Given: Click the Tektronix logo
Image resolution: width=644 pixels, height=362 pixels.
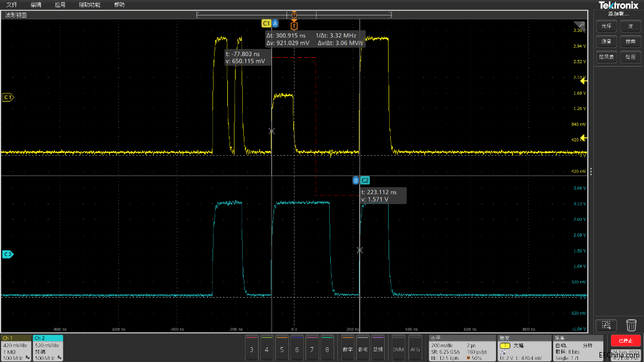Looking at the screenshot, I should pos(619,6).
